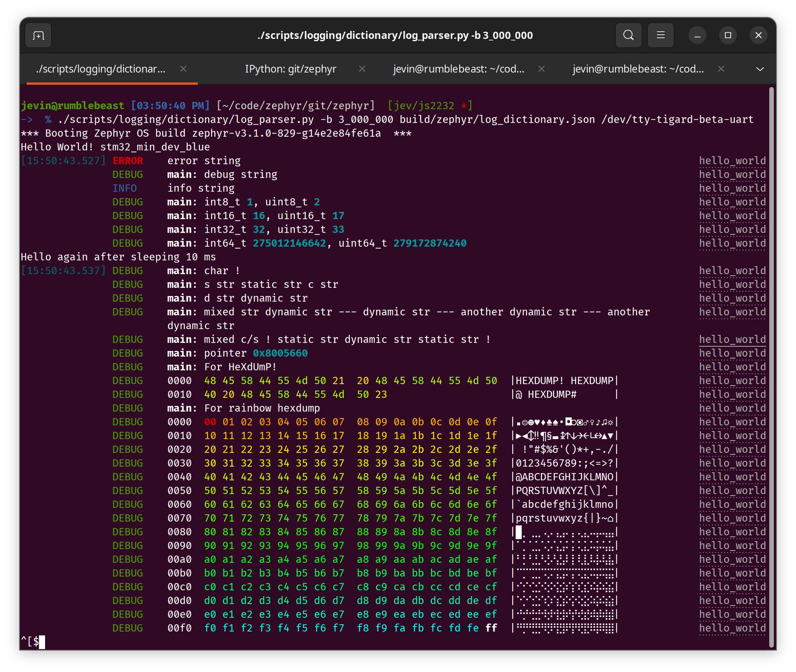The image size is (796, 672).
Task: Select the ./scripts/logging/dictionary tab
Action: pyautogui.click(x=101, y=69)
